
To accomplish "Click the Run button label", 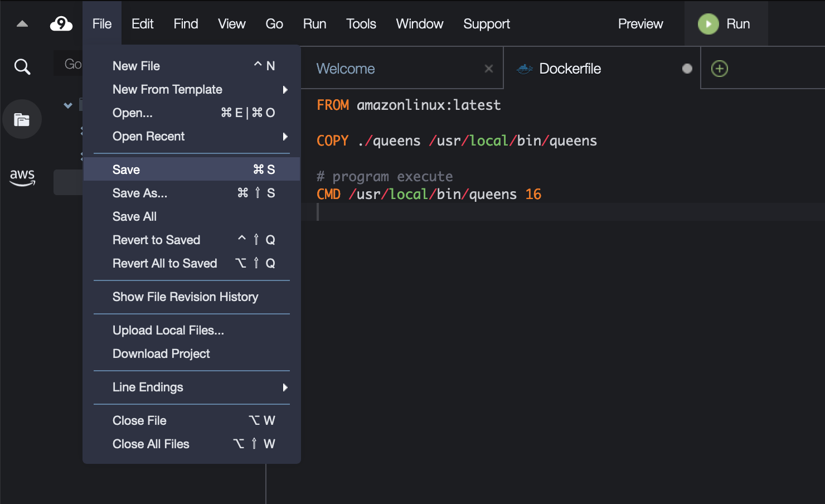I will point(738,24).
